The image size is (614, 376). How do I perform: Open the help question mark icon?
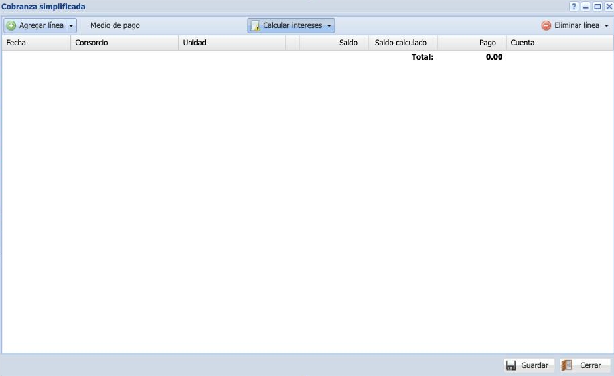(574, 6)
